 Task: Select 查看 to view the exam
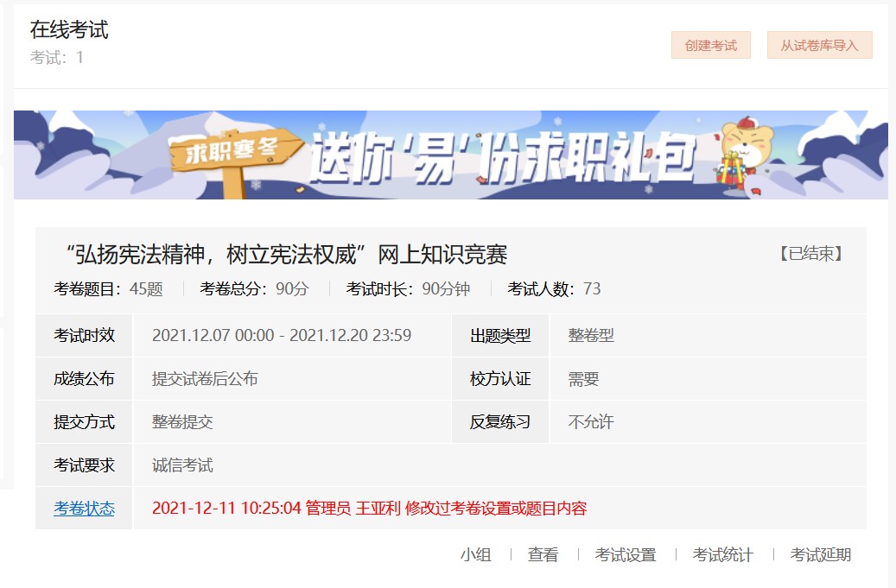coord(543,555)
